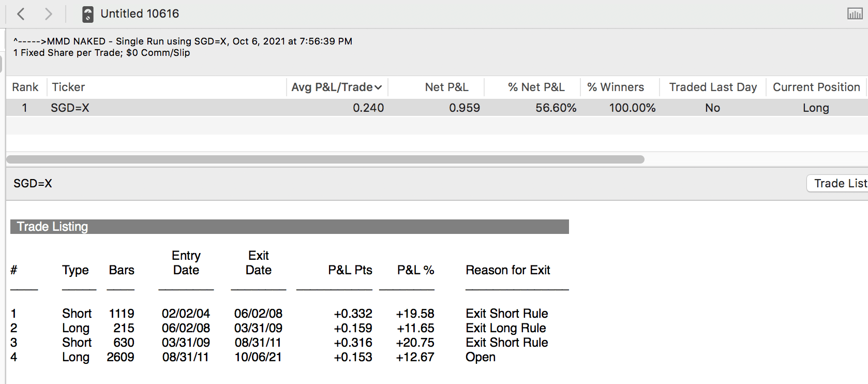Go back with the left arrow
Screen dimensions: 868x384
[21, 14]
